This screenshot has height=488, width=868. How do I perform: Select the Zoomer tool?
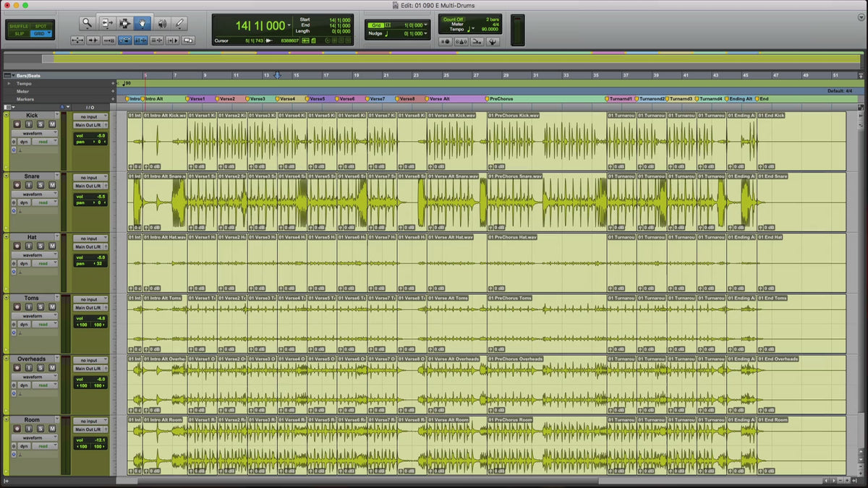tap(88, 23)
